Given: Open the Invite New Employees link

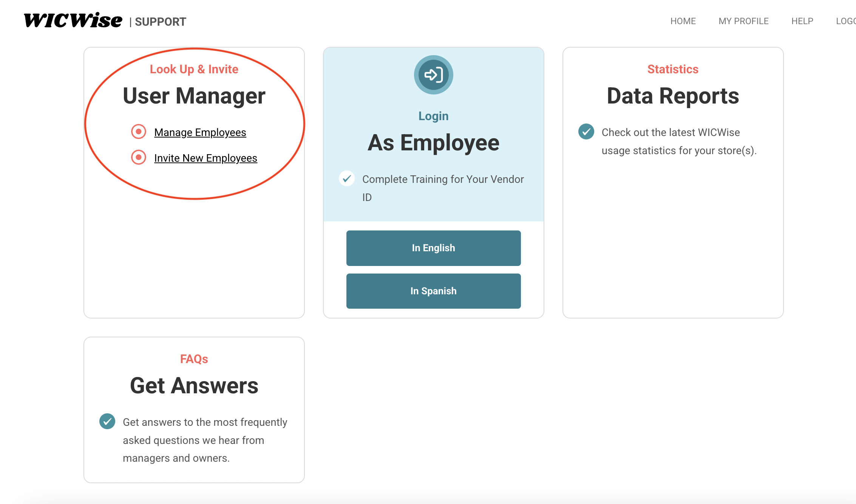Looking at the screenshot, I should click(206, 158).
